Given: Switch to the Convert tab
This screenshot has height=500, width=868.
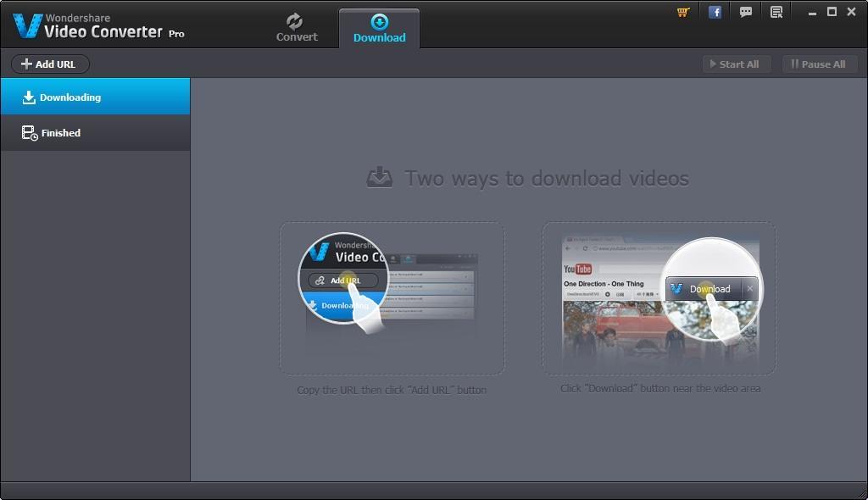Looking at the screenshot, I should [x=296, y=28].
